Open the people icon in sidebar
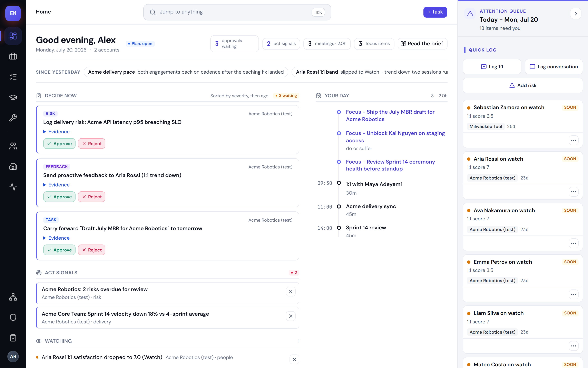 click(x=13, y=146)
